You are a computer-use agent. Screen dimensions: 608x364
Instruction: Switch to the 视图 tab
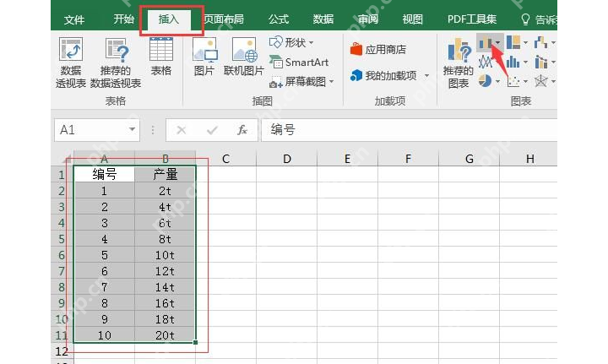pos(413,19)
